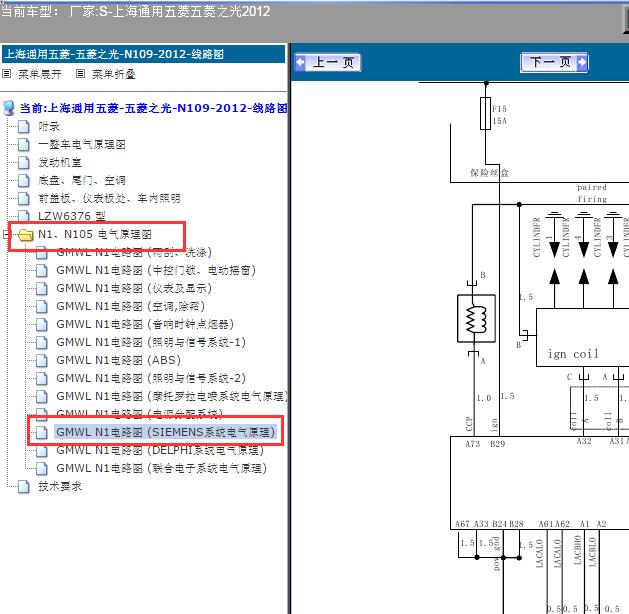Screen dimensions: 629x614
Task: Open GMWL N1电路图 (雨刮、洗涤)
Action: click(134, 252)
